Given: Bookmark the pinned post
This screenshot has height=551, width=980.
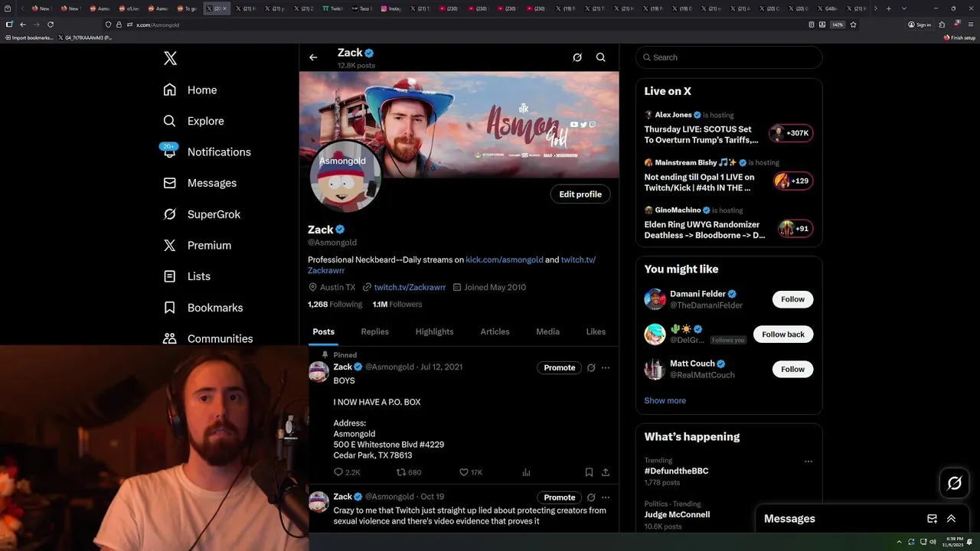Looking at the screenshot, I should (589, 472).
